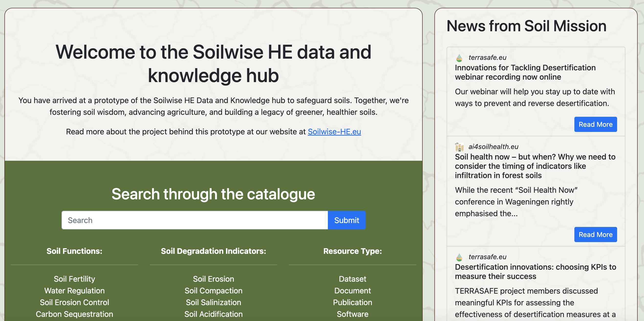Click the Soil Degradation Indicators heading

(x=214, y=251)
